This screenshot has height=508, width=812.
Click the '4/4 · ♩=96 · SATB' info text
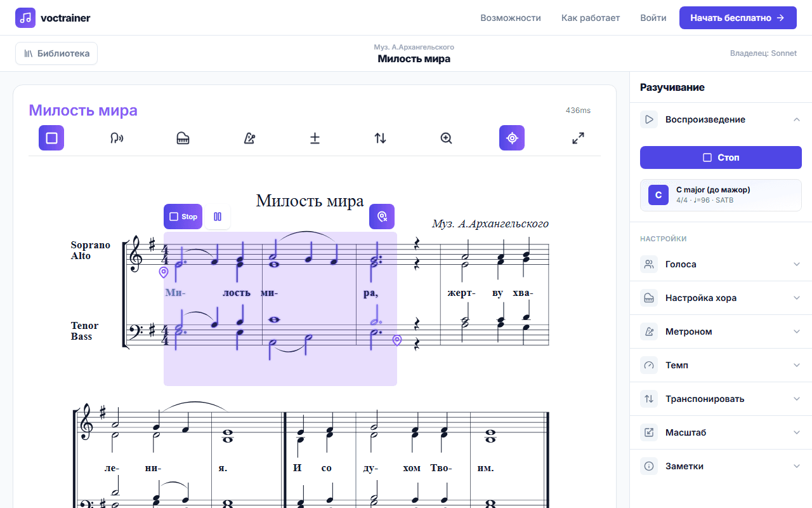click(705, 201)
